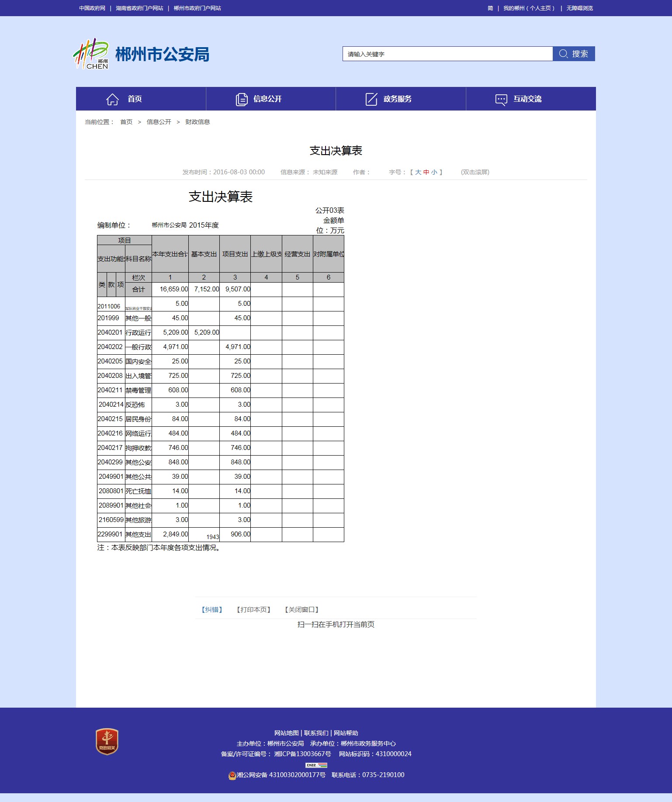
Task: Click the Chenzhou city logo
Action: point(90,54)
